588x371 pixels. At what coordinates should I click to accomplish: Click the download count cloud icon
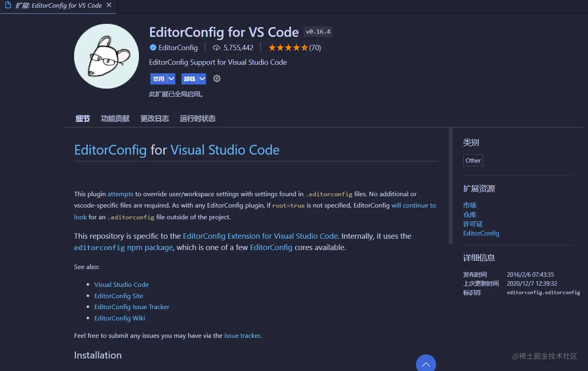(x=217, y=48)
